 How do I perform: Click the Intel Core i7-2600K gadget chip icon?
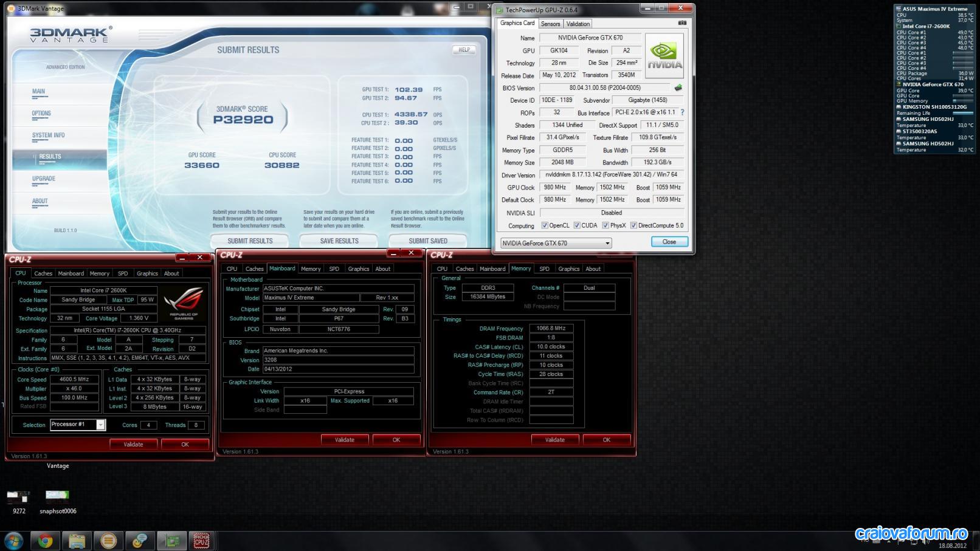899,26
